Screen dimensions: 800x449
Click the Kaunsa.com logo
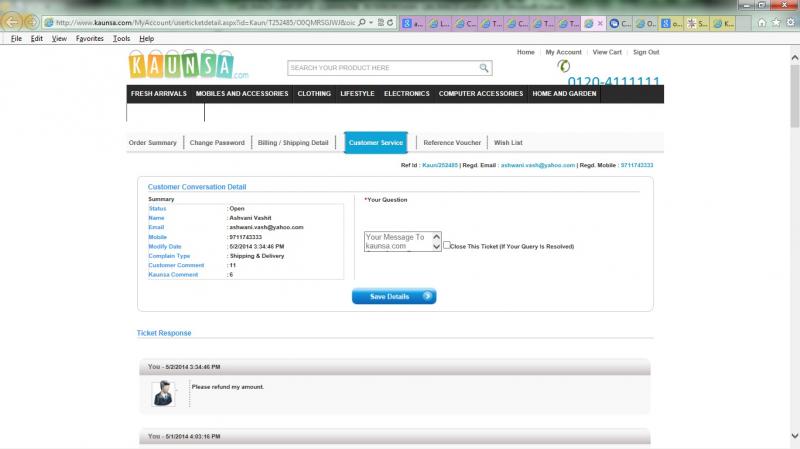188,64
